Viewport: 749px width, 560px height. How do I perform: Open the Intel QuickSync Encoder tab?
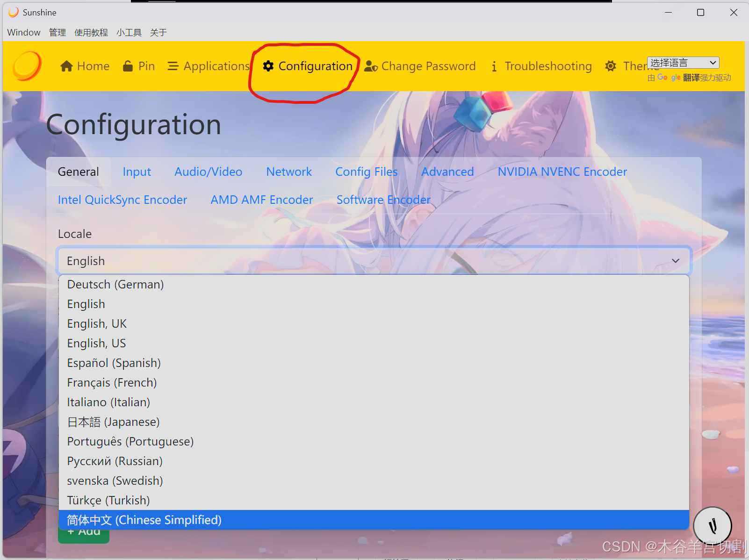click(x=122, y=200)
